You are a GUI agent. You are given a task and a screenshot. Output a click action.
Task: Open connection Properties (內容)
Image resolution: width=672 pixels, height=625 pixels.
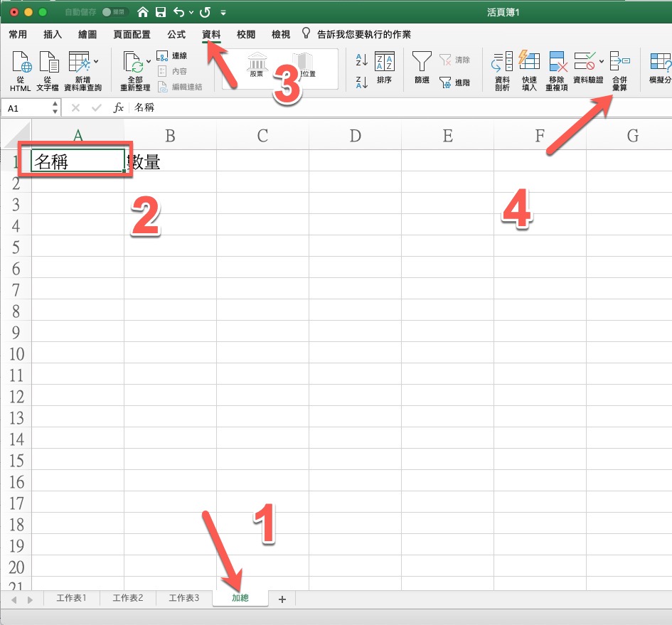point(172,71)
